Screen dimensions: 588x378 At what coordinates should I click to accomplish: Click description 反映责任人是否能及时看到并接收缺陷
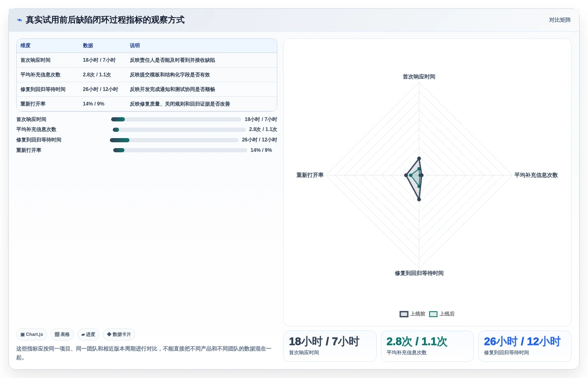tap(172, 60)
